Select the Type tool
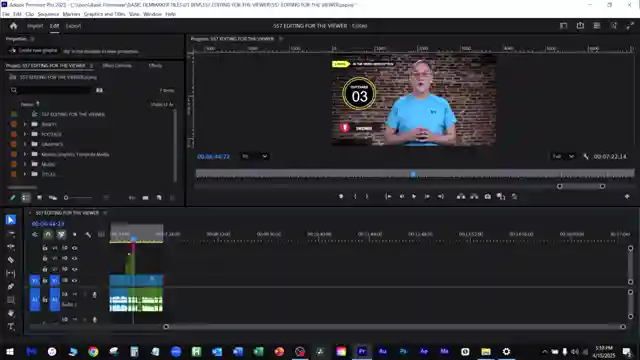Screen dimensions: 640x360 pyautogui.click(x=11, y=327)
